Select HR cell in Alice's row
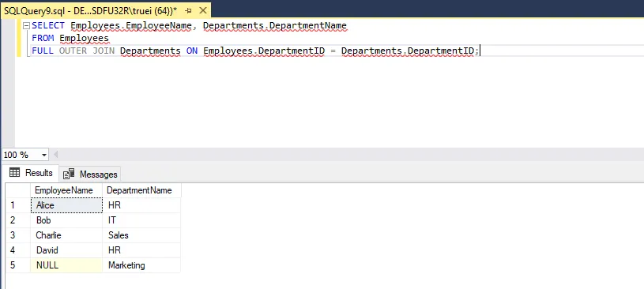The width and height of the screenshot is (644, 289). 141,205
